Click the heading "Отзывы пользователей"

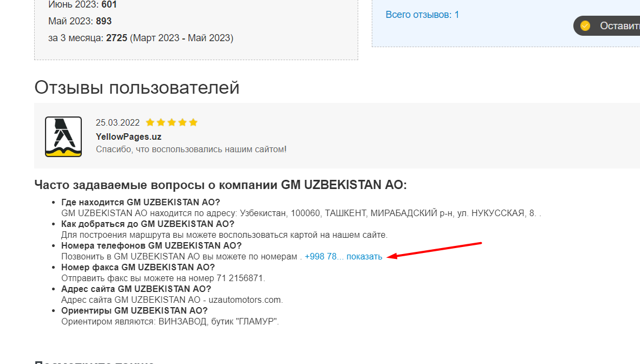pos(137,87)
